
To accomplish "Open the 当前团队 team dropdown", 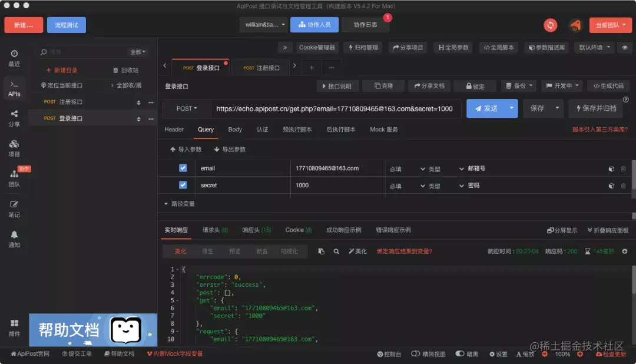I will coord(611,25).
